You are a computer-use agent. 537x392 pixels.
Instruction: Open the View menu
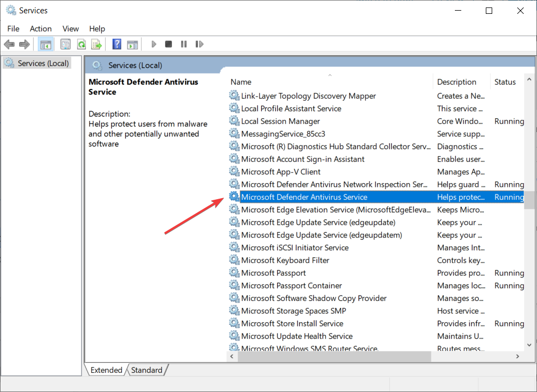[x=70, y=29]
